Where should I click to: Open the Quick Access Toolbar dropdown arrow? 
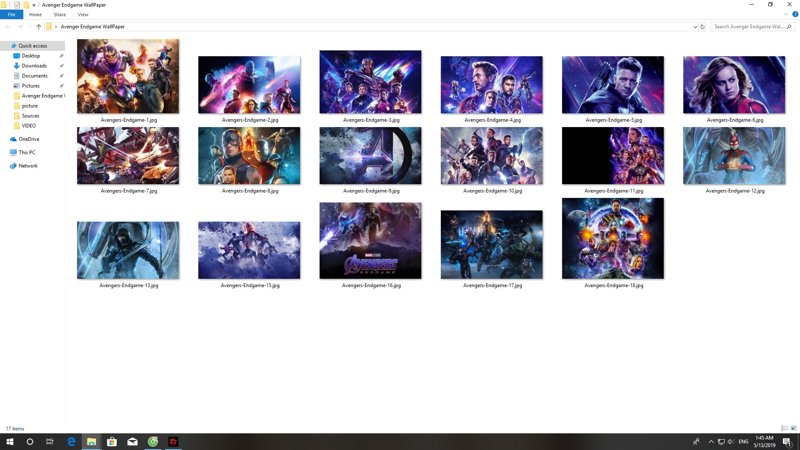(x=34, y=5)
